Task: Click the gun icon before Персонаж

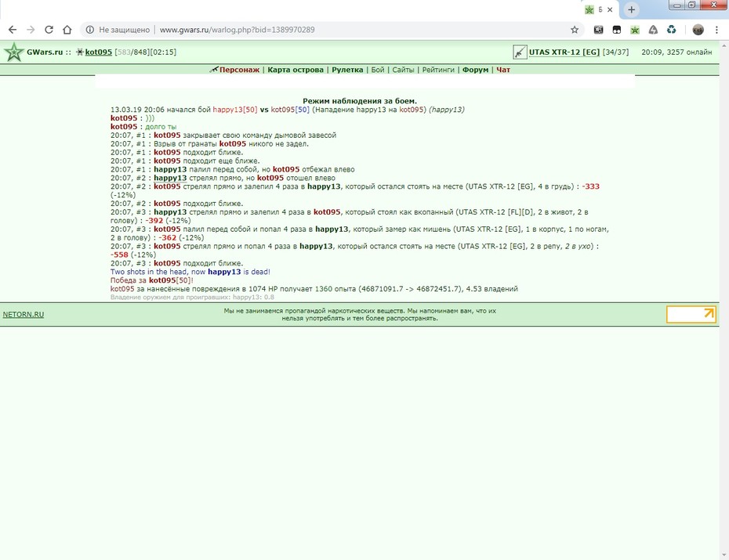Action: [x=213, y=70]
